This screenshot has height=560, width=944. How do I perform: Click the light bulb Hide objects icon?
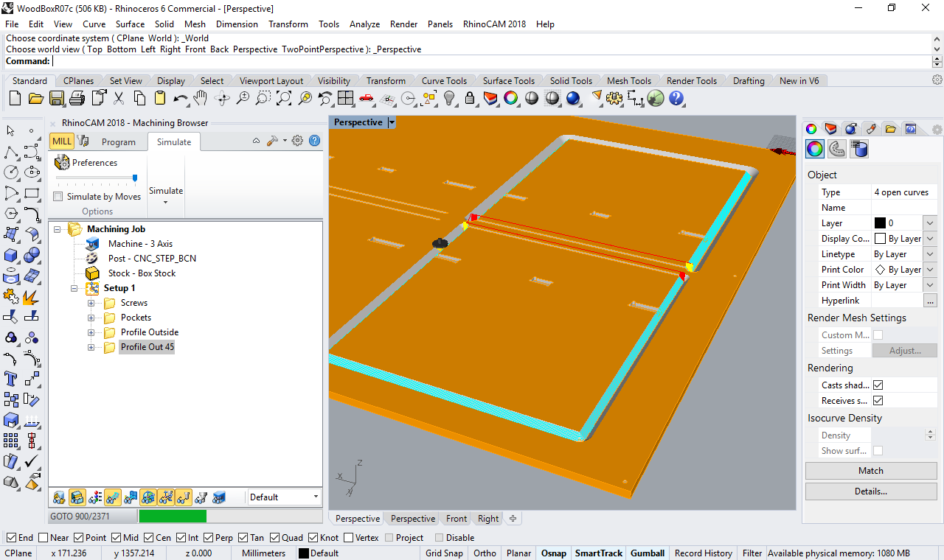449,98
